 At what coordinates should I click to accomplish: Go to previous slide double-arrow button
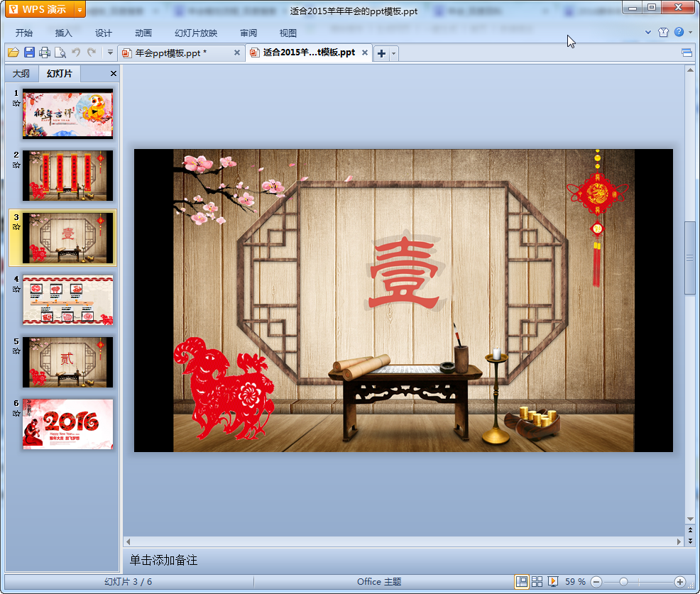[690, 529]
